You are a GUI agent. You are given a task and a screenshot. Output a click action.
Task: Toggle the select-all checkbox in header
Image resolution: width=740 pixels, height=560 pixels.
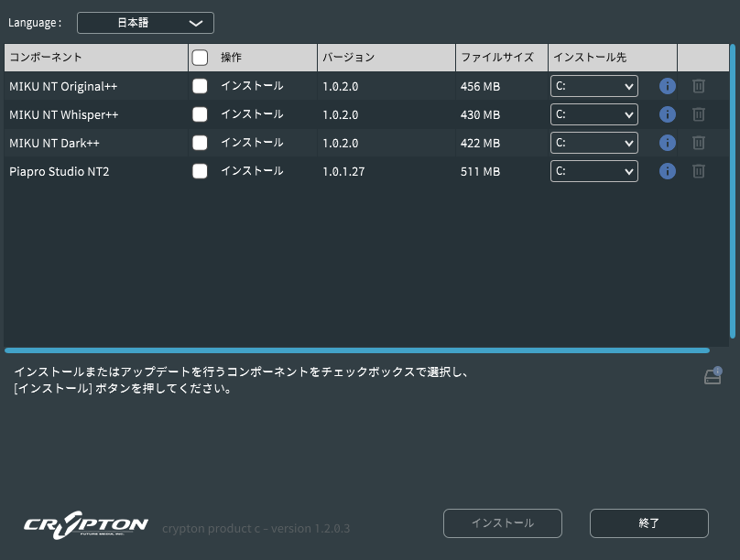tap(200, 57)
